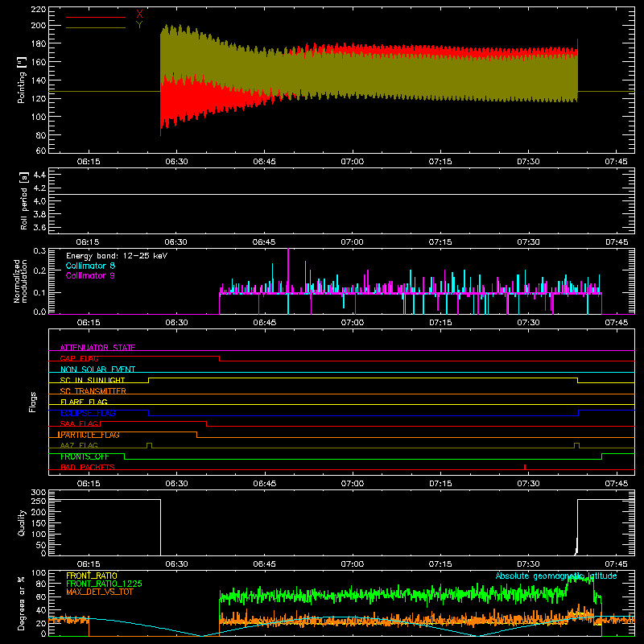This screenshot has width=644, height=644.
Task: Click the 07:00 label under the Flags plot
Action: (353, 484)
